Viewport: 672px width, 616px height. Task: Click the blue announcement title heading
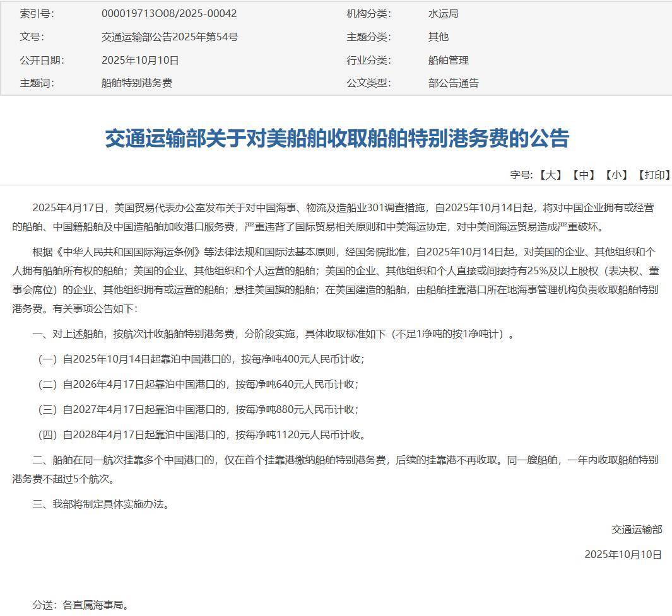pos(336,138)
